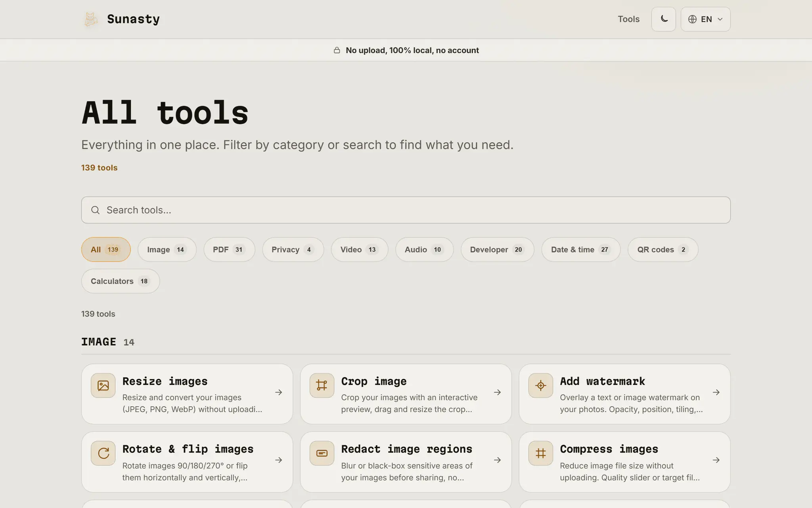This screenshot has height=508, width=812.
Task: Click the arrow on Resize images card
Action: click(279, 392)
